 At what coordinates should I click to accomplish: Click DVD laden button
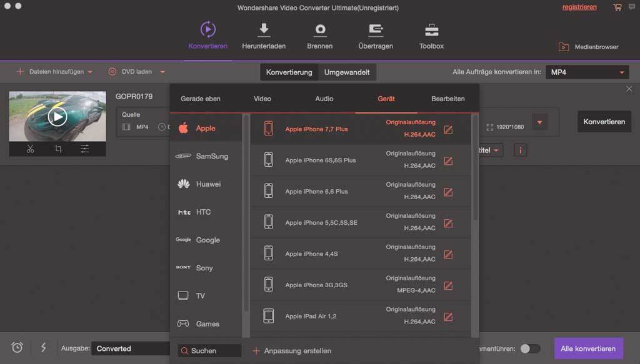pos(131,72)
